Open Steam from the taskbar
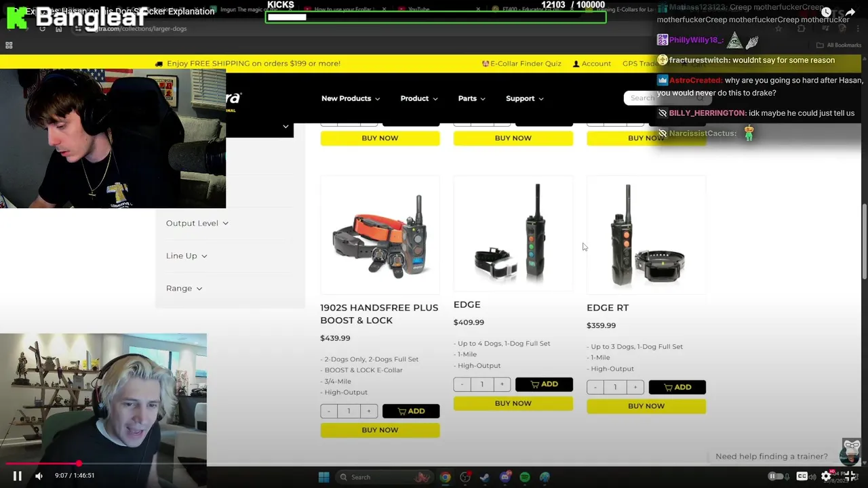Screen dimensions: 868x488 click(x=485, y=477)
